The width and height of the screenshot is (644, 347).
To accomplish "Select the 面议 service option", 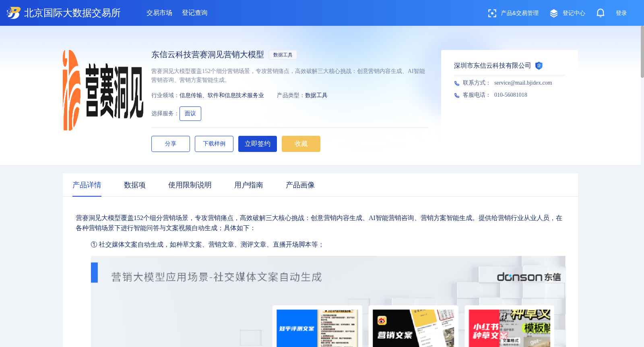I will tap(190, 114).
